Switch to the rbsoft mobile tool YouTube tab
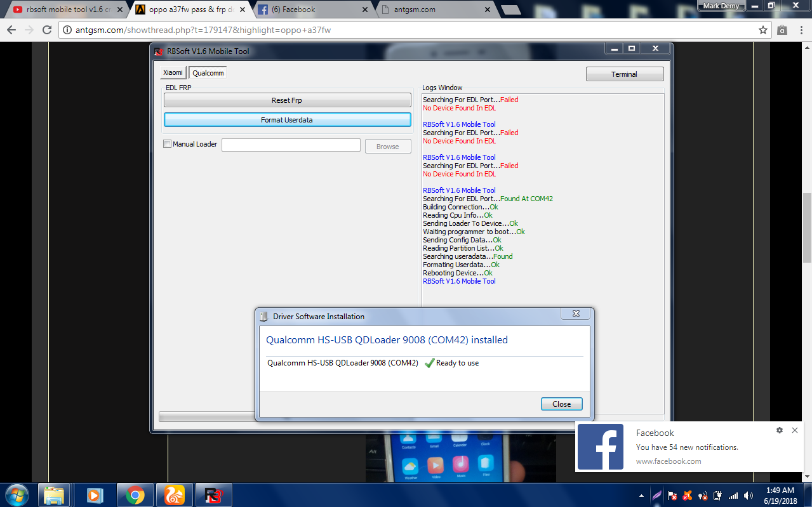This screenshot has height=507, width=812. 66,10
